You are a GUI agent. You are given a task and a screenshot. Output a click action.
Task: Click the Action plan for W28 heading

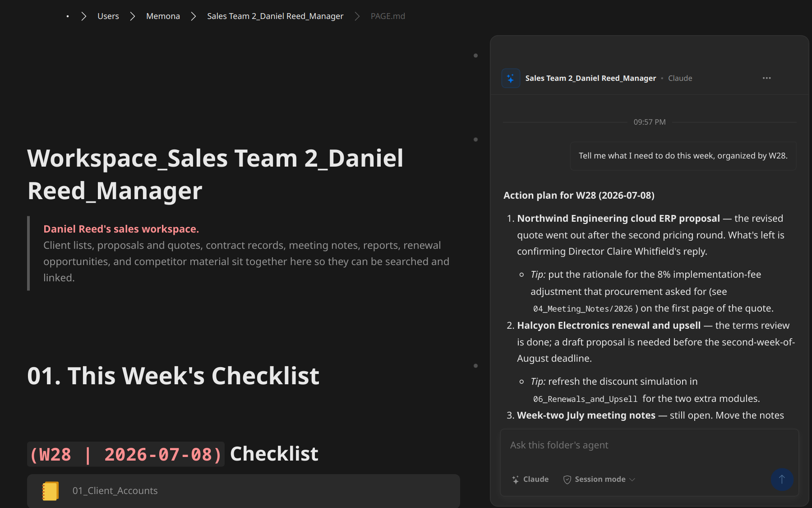[579, 196]
